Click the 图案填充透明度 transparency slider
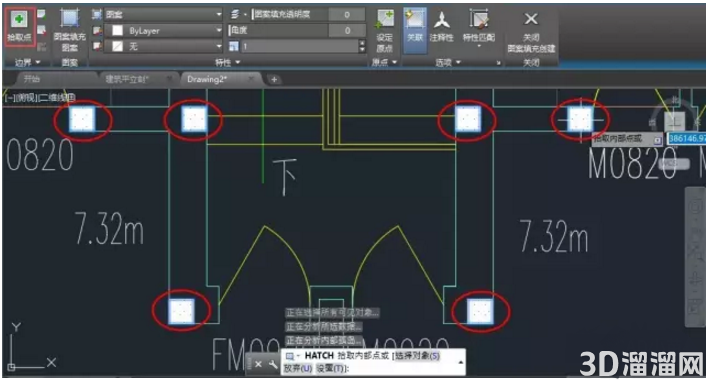The height and width of the screenshot is (380, 708). coord(290,14)
